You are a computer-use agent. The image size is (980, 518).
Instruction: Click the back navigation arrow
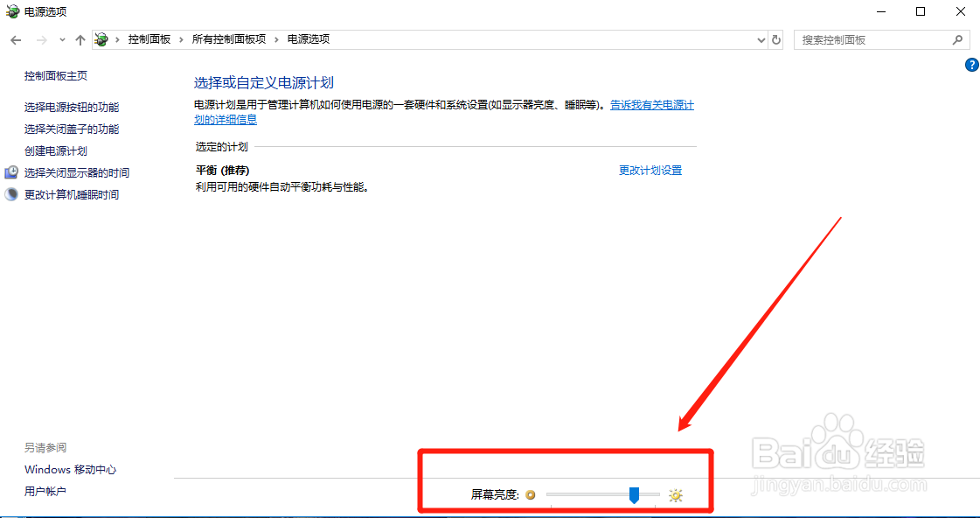click(15, 39)
